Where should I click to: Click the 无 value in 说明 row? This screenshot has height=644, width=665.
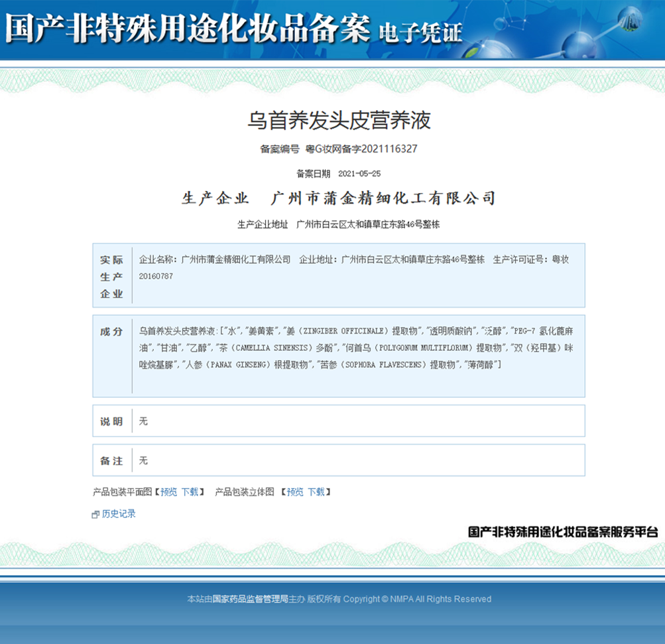pyautogui.click(x=143, y=421)
